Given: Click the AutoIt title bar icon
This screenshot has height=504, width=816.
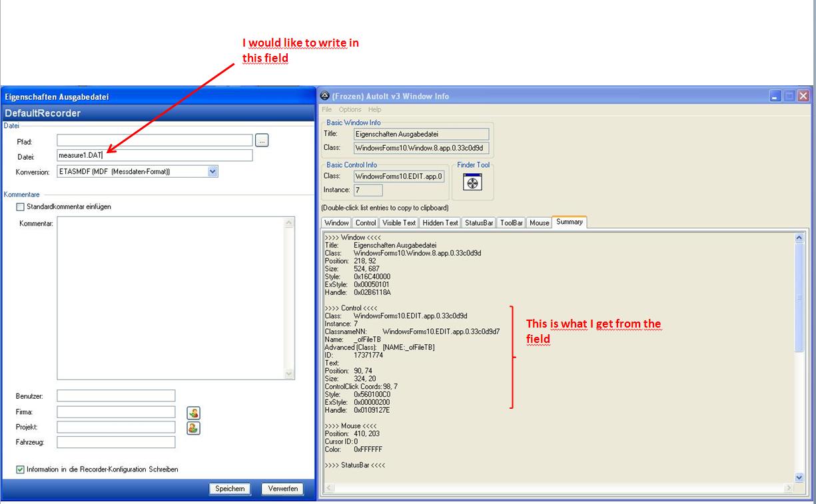Looking at the screenshot, I should coord(324,96).
